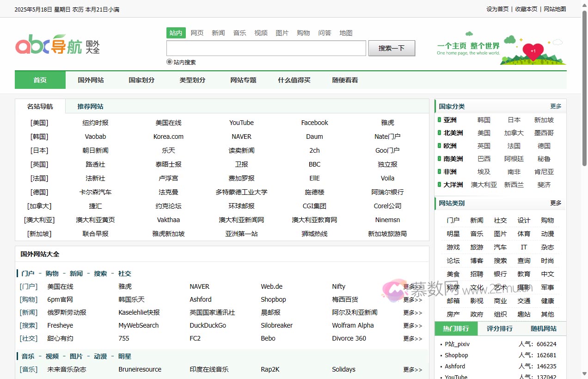Click 更多 next to 国家分类
Viewport: 588px width, 379px height.
[x=556, y=106]
